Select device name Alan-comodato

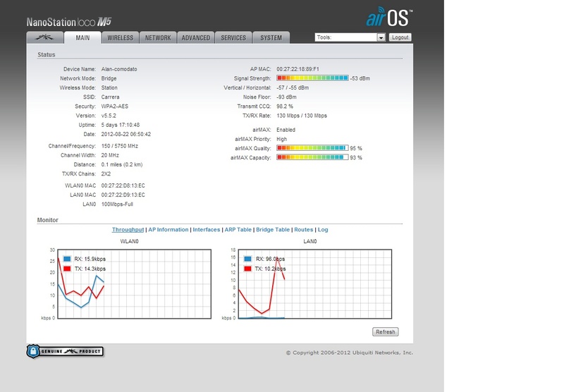coord(119,69)
